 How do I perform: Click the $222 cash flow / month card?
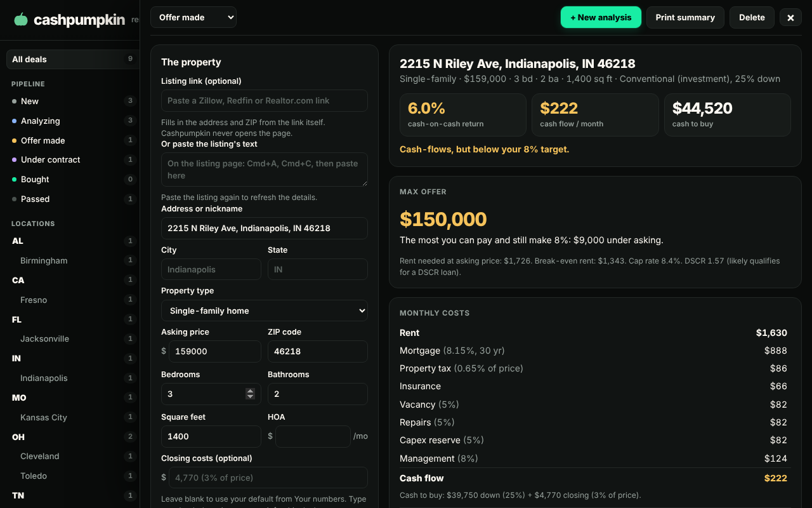595,115
